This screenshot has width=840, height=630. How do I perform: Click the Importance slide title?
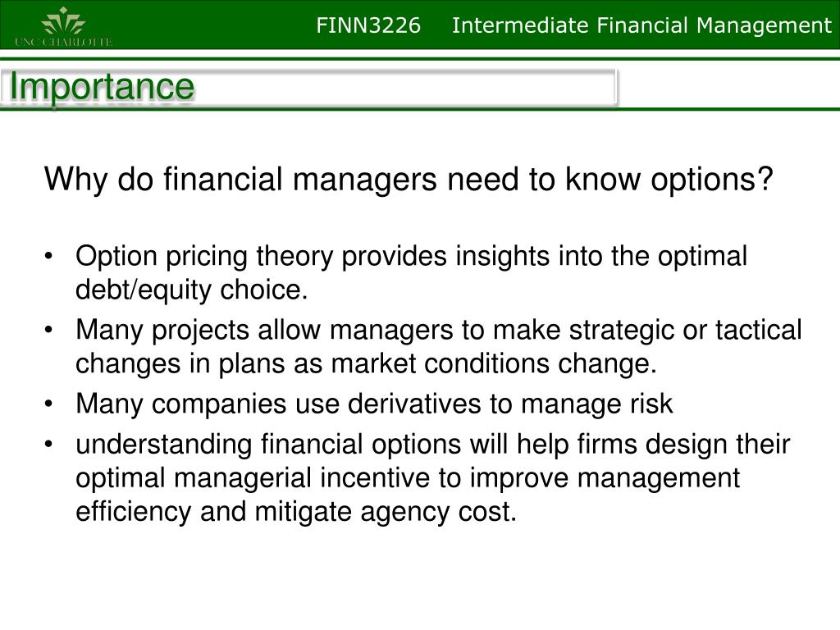click(102, 86)
